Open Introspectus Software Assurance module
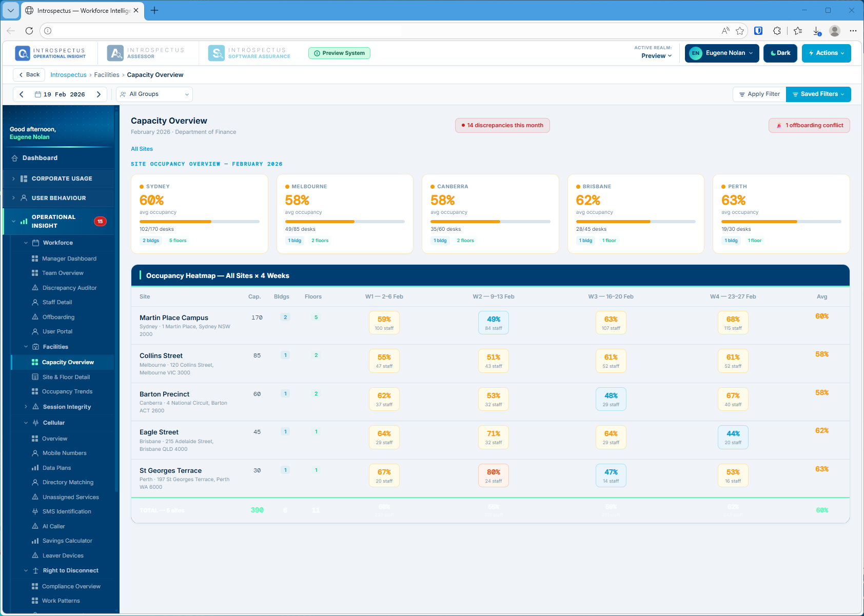864x616 pixels. 216,53
